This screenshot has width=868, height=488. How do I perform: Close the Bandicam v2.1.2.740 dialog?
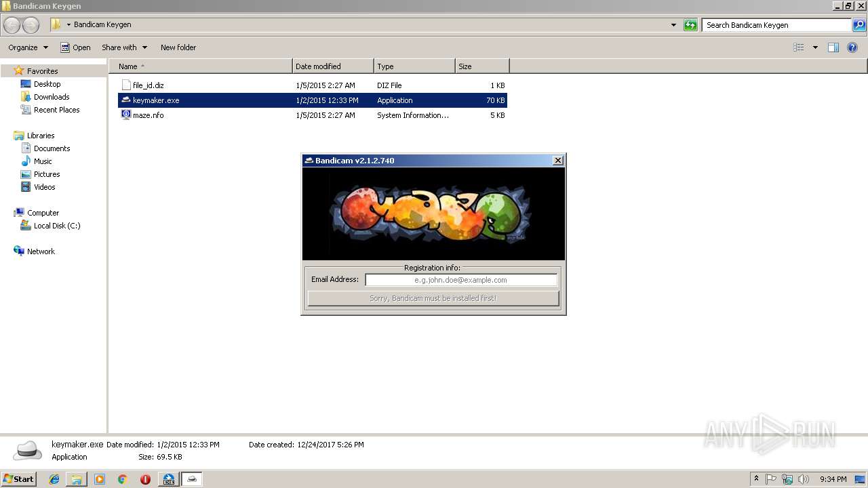click(557, 161)
